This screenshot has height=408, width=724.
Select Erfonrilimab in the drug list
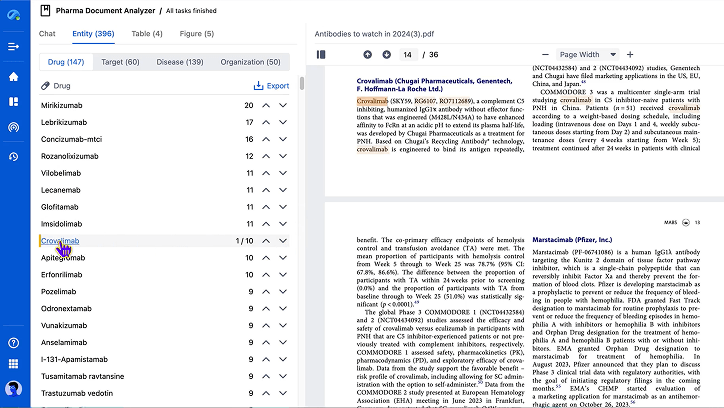pyautogui.click(x=61, y=275)
